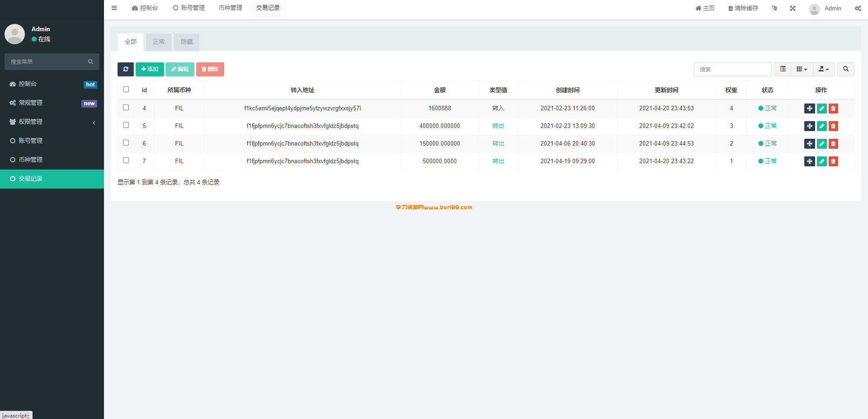Open the export data dropdown

tap(824, 69)
